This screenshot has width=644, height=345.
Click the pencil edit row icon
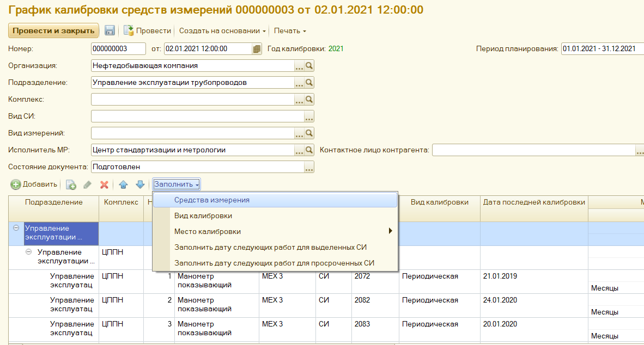87,184
